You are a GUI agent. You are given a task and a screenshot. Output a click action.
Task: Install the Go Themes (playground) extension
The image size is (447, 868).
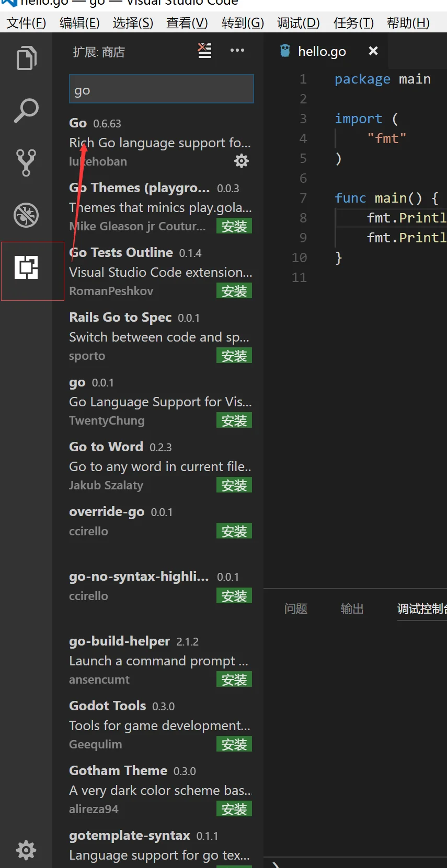(x=234, y=226)
